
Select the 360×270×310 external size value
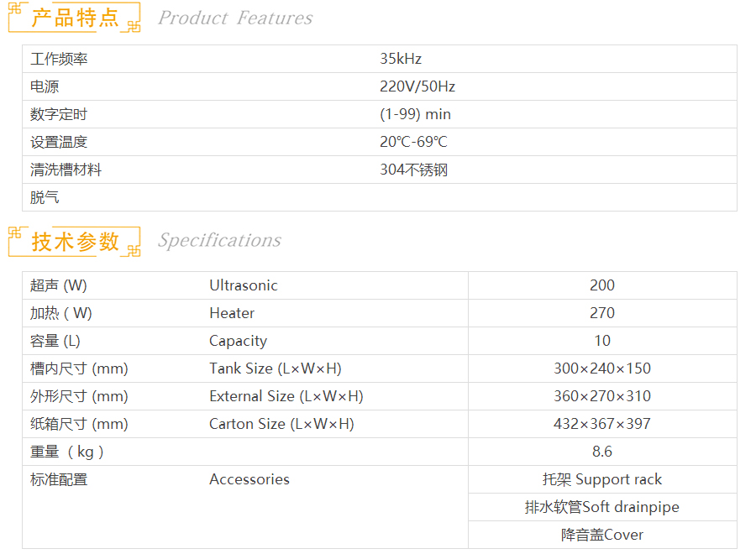click(x=602, y=396)
